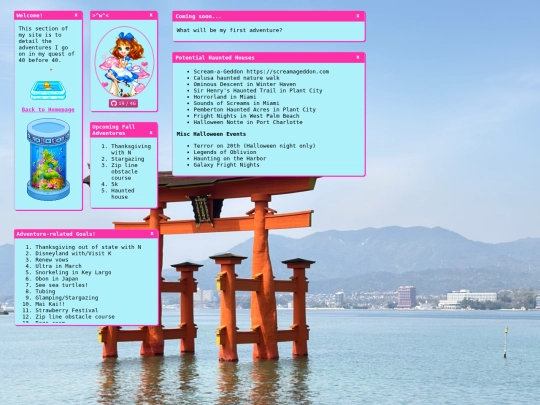Click the 19 / 40 progress badge
Viewport: 540px width, 405px height.
click(124, 103)
